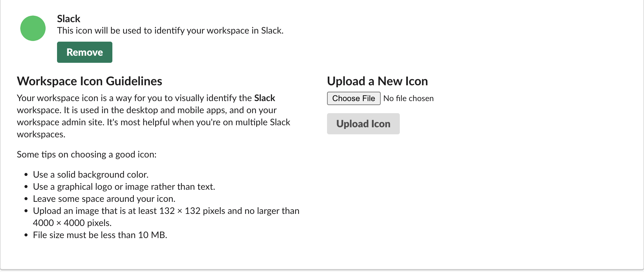Image resolution: width=644 pixels, height=272 pixels.
Task: Click the "No file chosen" label
Action: pyautogui.click(x=409, y=98)
